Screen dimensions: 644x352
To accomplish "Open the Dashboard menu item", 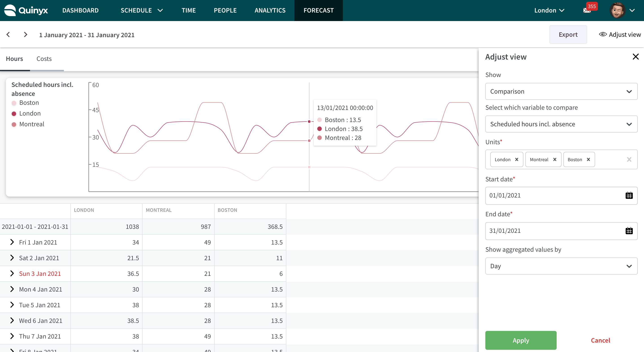I will pos(80,10).
